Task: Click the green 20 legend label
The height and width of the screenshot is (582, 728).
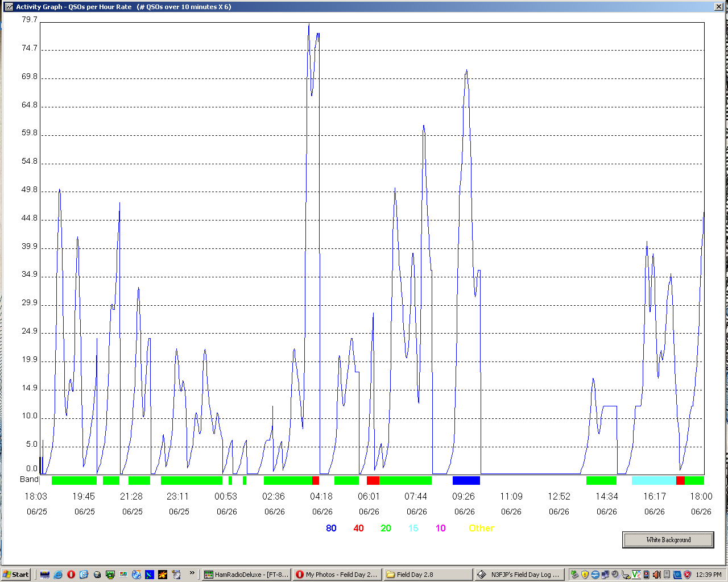Action: [x=386, y=528]
